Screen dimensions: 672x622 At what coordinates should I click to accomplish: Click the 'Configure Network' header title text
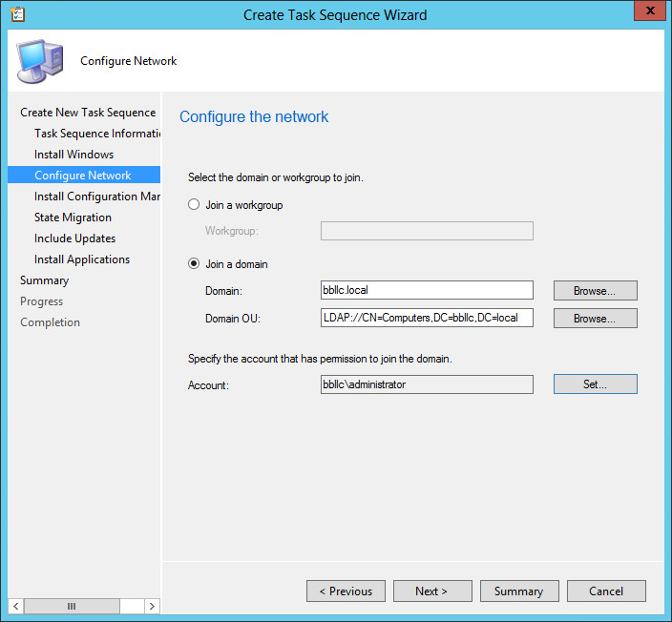(x=129, y=61)
